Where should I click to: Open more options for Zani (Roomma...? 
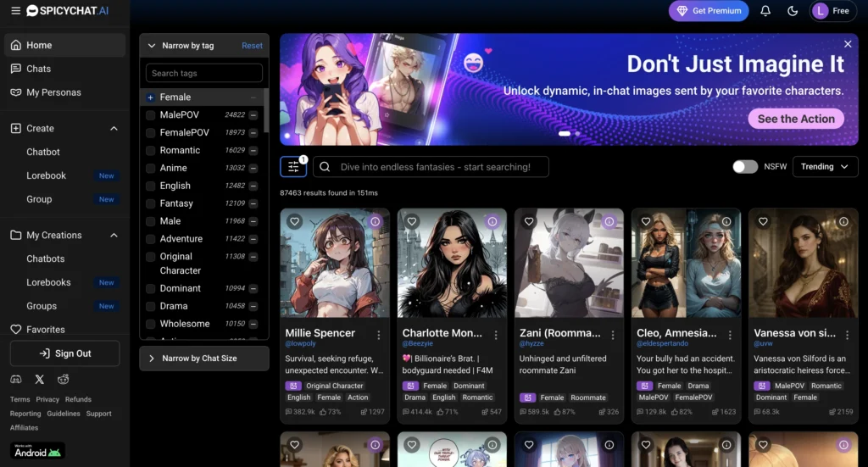coord(613,335)
